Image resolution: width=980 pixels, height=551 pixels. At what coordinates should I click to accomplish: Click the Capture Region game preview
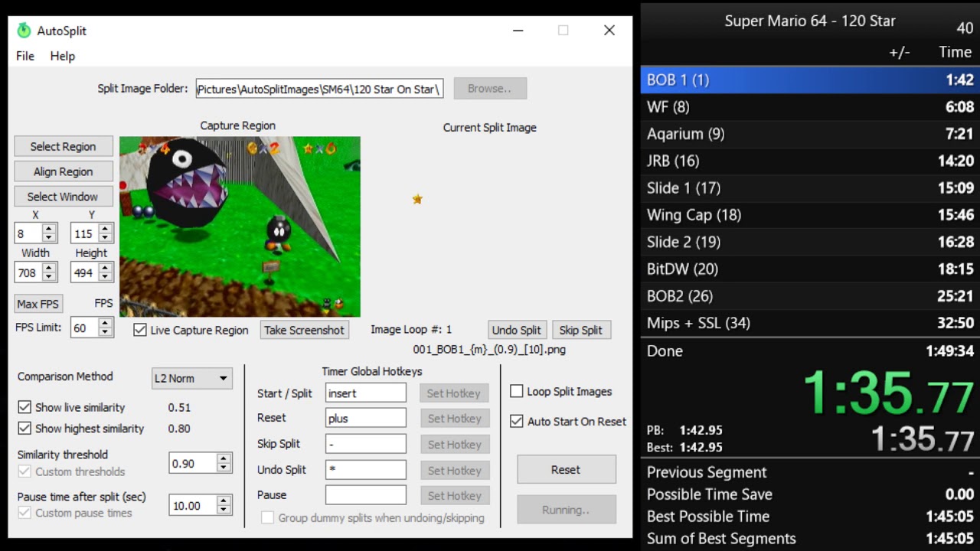coord(240,227)
